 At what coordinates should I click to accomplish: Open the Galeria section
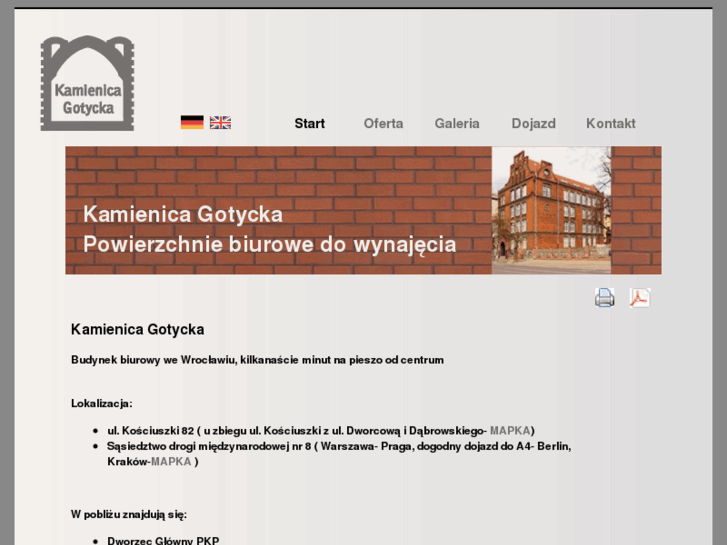[x=457, y=124]
